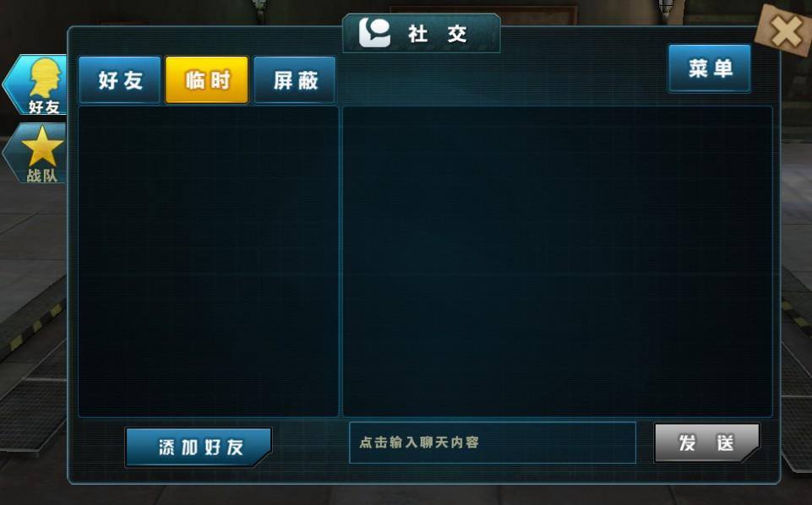Select the highlighted 临时 temporary tab
The height and width of the screenshot is (505, 812).
coord(207,80)
